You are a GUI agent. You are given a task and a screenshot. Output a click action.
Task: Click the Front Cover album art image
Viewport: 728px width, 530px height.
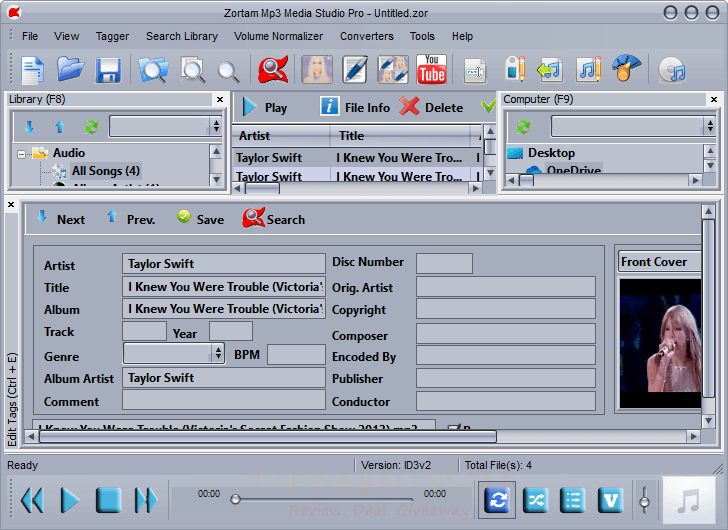(660, 343)
